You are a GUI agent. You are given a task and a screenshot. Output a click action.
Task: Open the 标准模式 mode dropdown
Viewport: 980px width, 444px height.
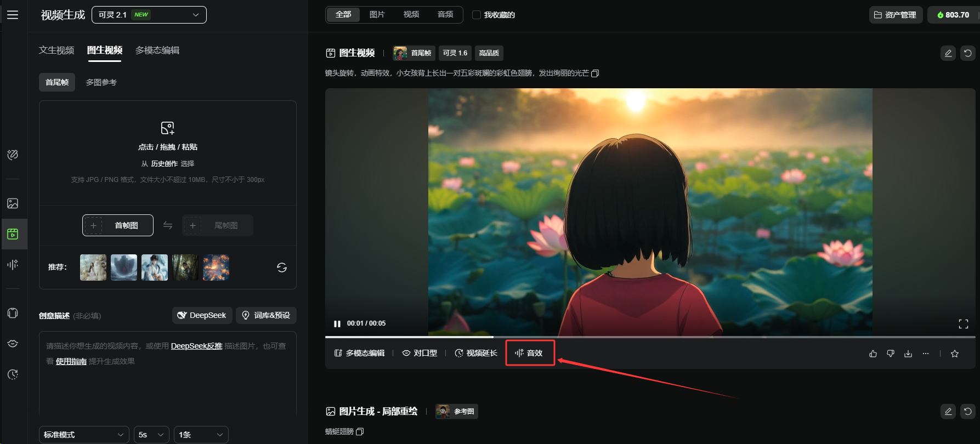[84, 435]
